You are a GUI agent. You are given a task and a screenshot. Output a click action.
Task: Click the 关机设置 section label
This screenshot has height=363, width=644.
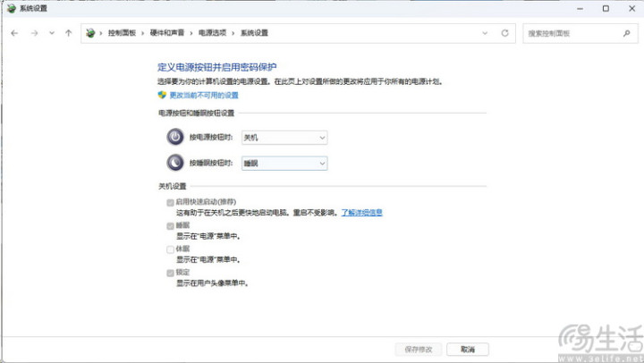point(173,187)
